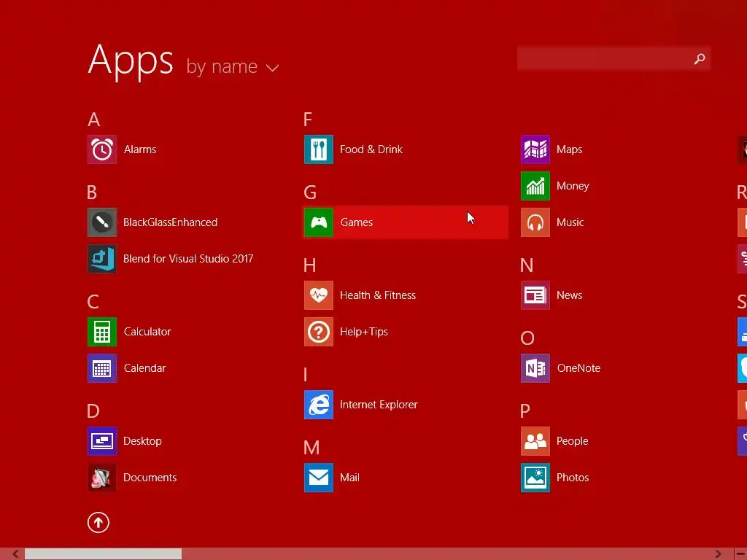Open the Health & Fitness heart icon
The image size is (747, 560).
319,295
